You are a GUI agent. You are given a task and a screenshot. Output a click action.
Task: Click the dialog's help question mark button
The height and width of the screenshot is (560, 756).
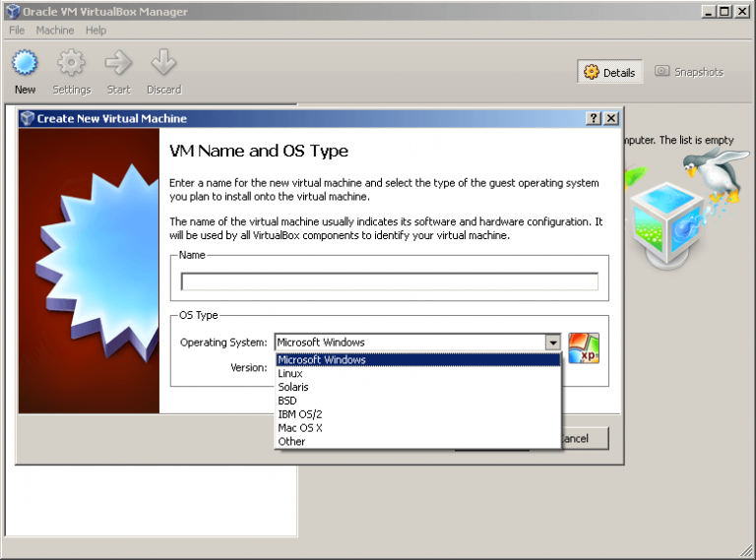coord(594,118)
